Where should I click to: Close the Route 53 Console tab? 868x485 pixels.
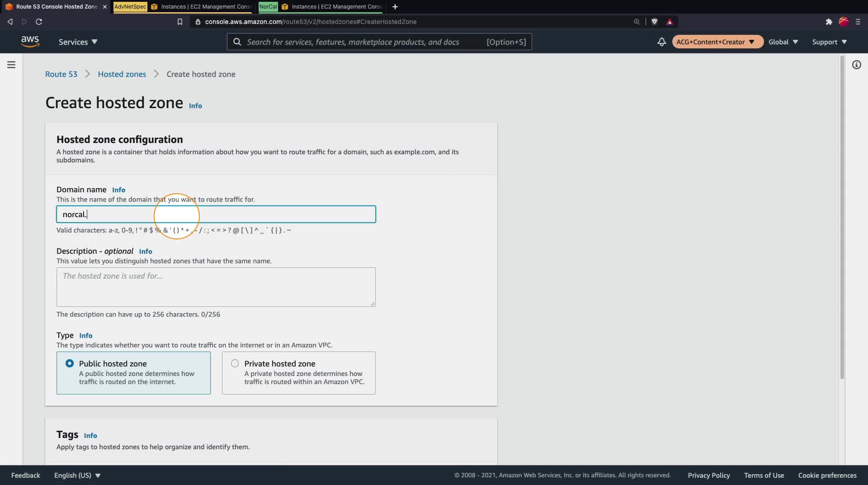104,7
